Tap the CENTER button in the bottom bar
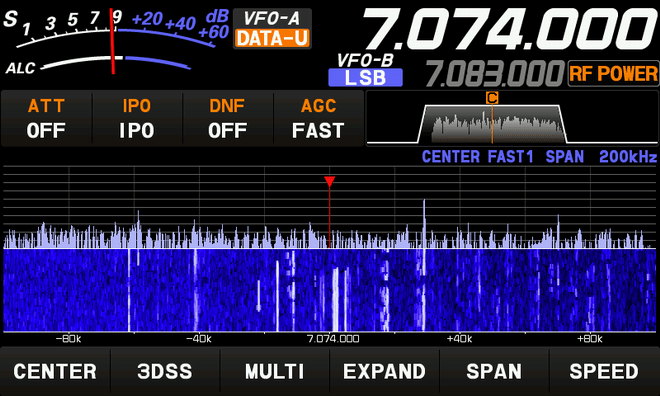 coord(55,371)
